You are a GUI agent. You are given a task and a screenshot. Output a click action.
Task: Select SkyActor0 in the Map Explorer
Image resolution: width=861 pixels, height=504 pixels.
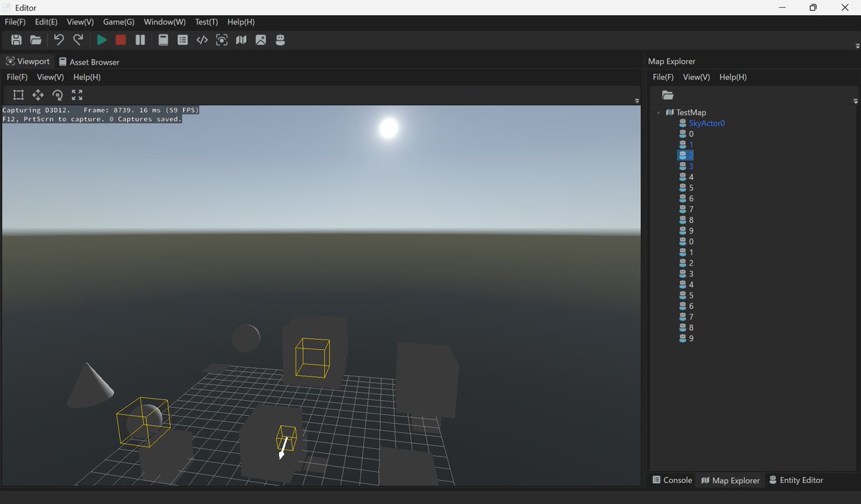(707, 123)
